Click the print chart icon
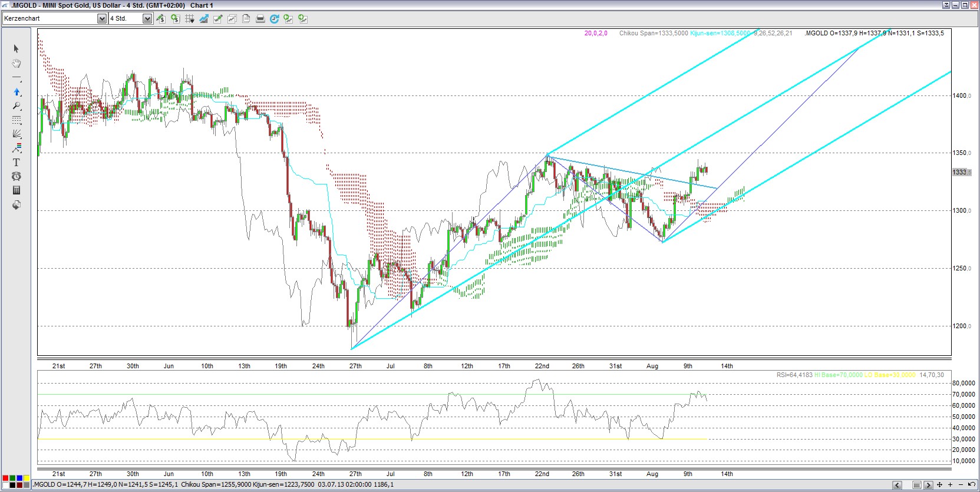The image size is (980, 492). pyautogui.click(x=260, y=19)
